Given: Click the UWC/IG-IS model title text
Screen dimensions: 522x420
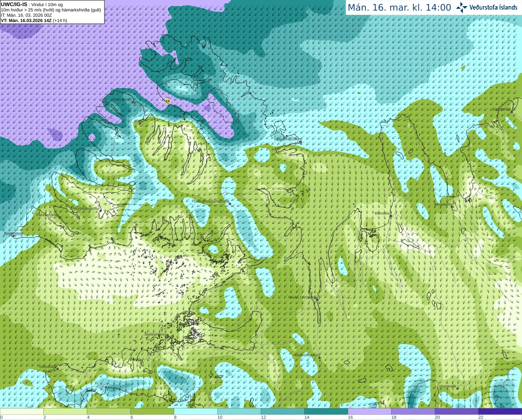Looking at the screenshot, I should coord(14,4).
